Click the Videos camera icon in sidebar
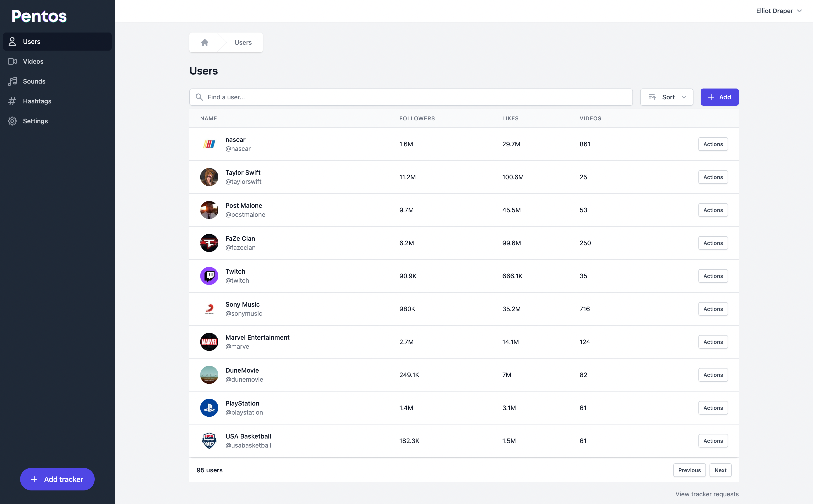The width and height of the screenshot is (813, 504). pyautogui.click(x=12, y=61)
